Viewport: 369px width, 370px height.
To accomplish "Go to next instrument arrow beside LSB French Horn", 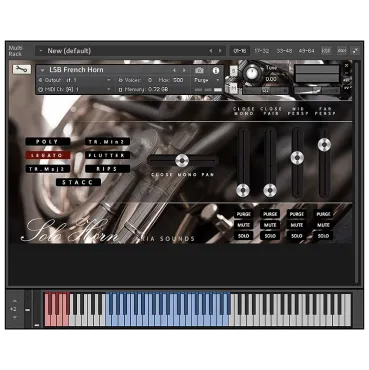I will click(184, 70).
